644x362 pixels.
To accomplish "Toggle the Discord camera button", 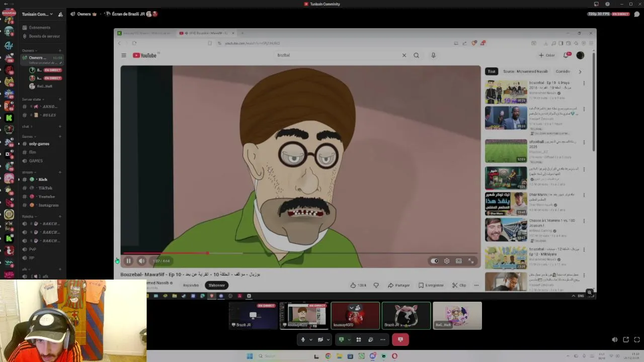I will (x=320, y=339).
